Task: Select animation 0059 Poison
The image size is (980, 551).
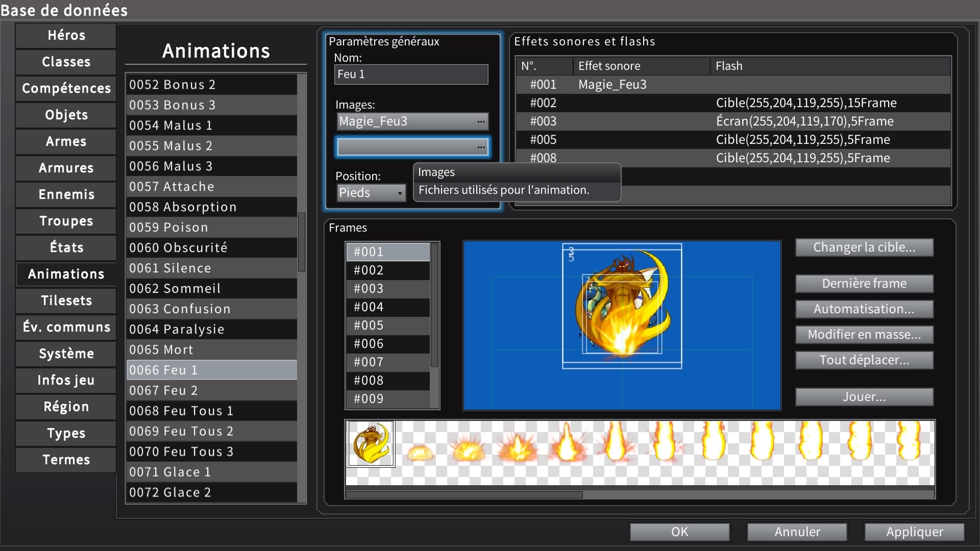Action: (211, 228)
